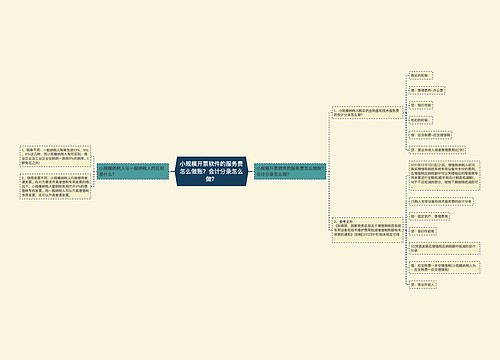Select the left teal branch 小规模纳税人与一般纳税人的区别

pos(133,171)
